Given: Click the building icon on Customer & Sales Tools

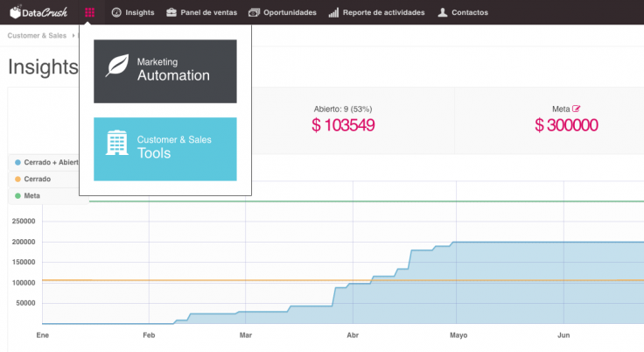Looking at the screenshot, I should (117, 143).
